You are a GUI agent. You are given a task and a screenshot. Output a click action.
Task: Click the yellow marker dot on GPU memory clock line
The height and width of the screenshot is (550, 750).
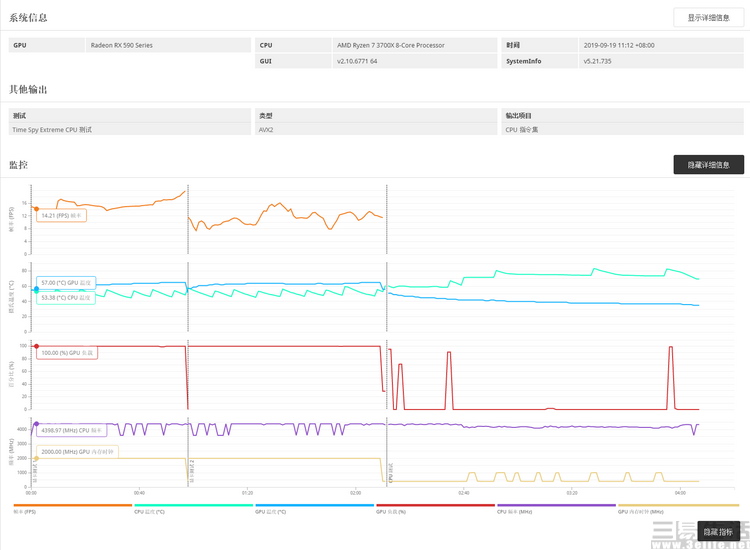pos(36,459)
